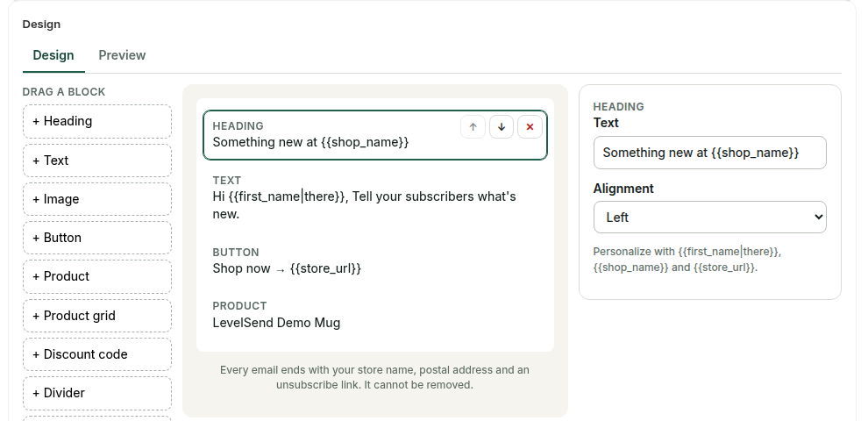The image size is (868, 421).
Task: Click the 'Every email ends with' footer note
Action: (374, 377)
